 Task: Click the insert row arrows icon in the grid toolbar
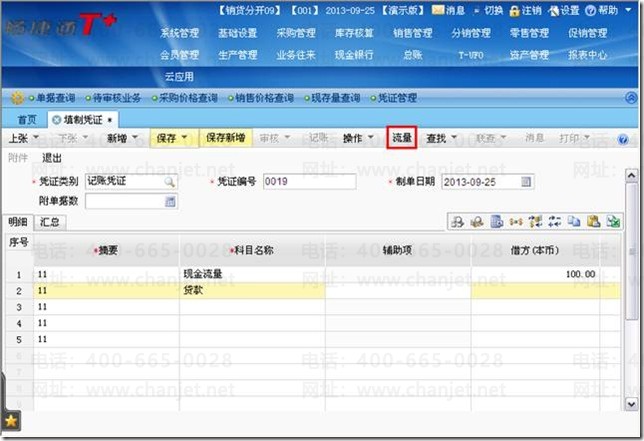pyautogui.click(x=535, y=222)
